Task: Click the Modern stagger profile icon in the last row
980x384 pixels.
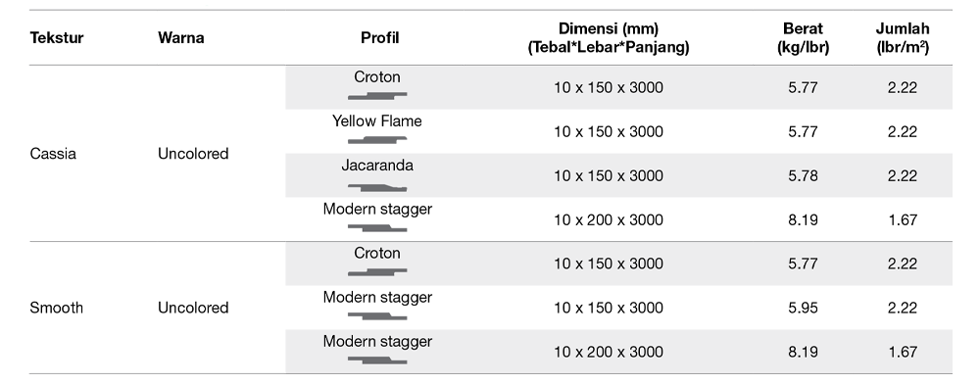Action: [377, 360]
